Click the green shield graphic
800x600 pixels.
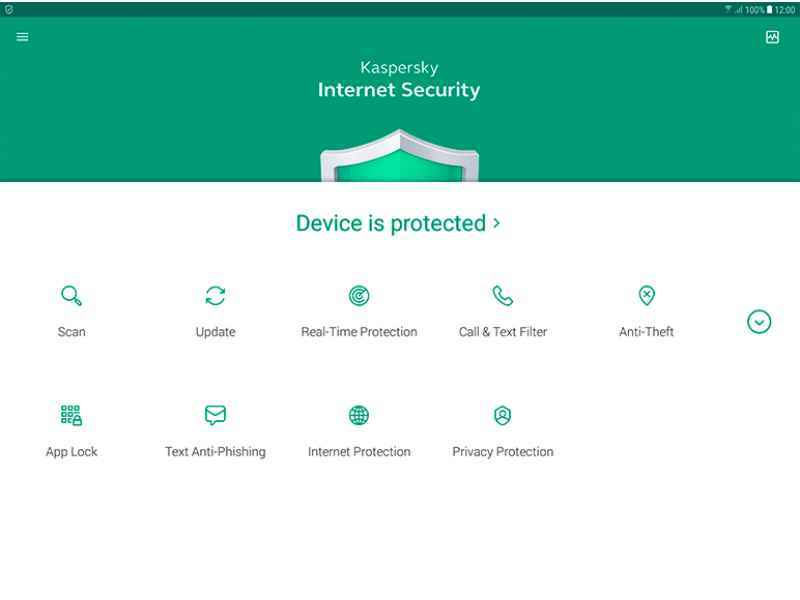coord(399,156)
